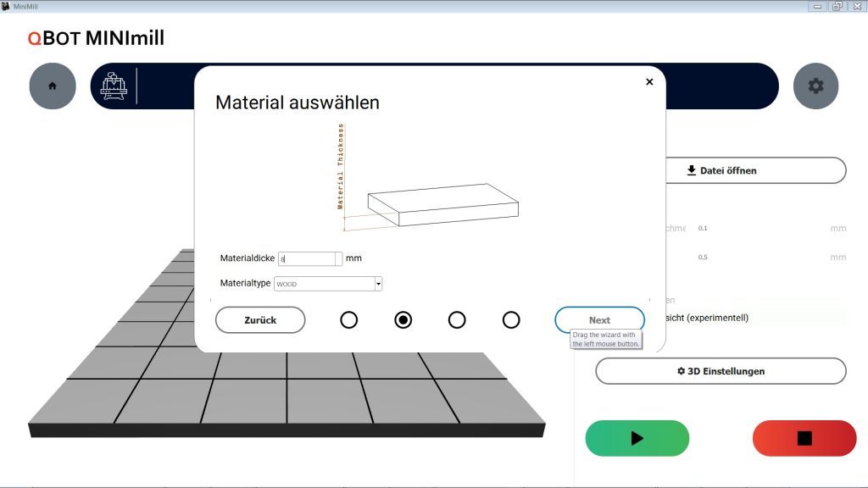The width and height of the screenshot is (868, 488).
Task: Close the Material auswählen dialog
Action: (649, 82)
